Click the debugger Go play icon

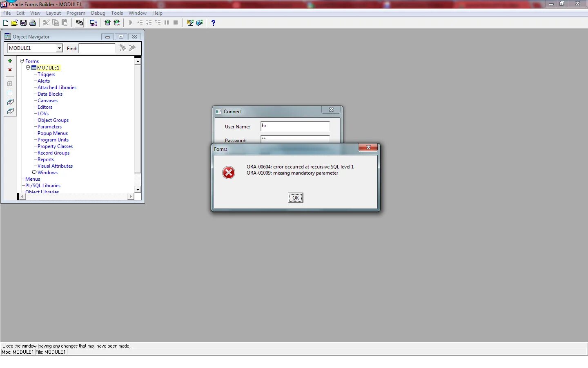(131, 23)
